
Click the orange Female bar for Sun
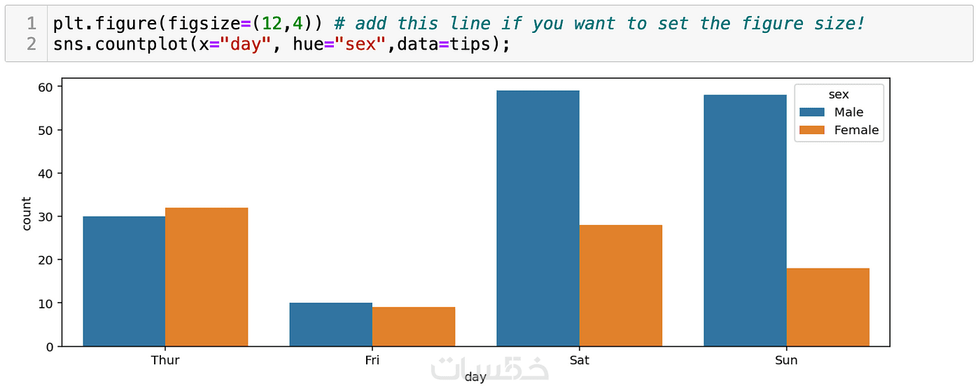(x=827, y=307)
